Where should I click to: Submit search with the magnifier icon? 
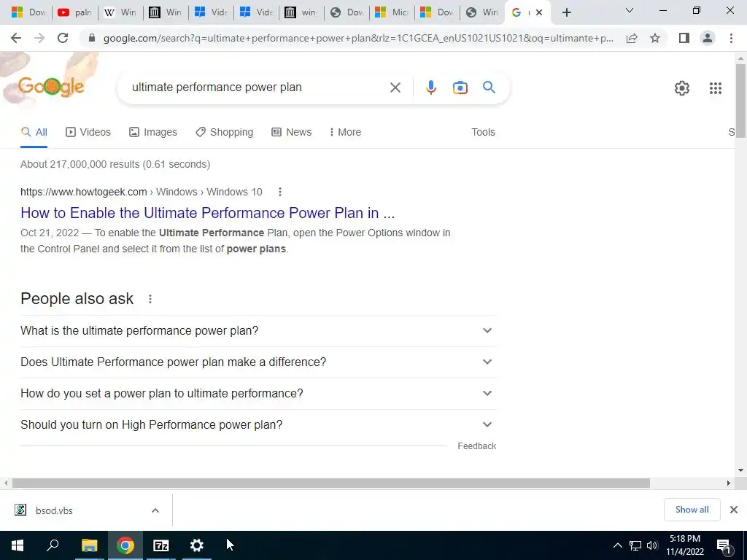click(489, 87)
